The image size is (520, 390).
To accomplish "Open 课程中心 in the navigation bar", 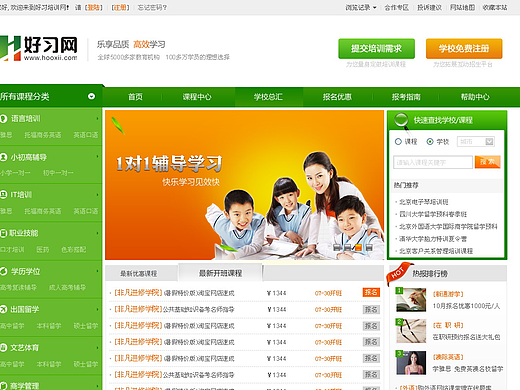I will [x=197, y=97].
